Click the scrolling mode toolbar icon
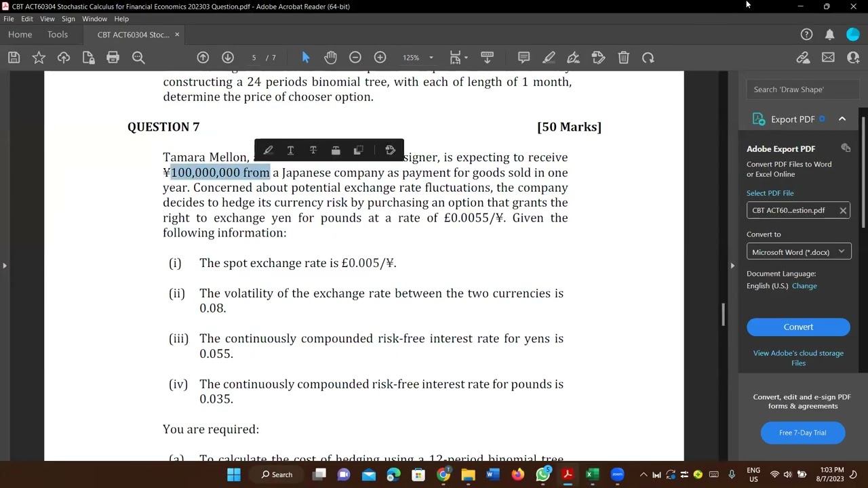This screenshot has width=868, height=488. pyautogui.click(x=487, y=58)
